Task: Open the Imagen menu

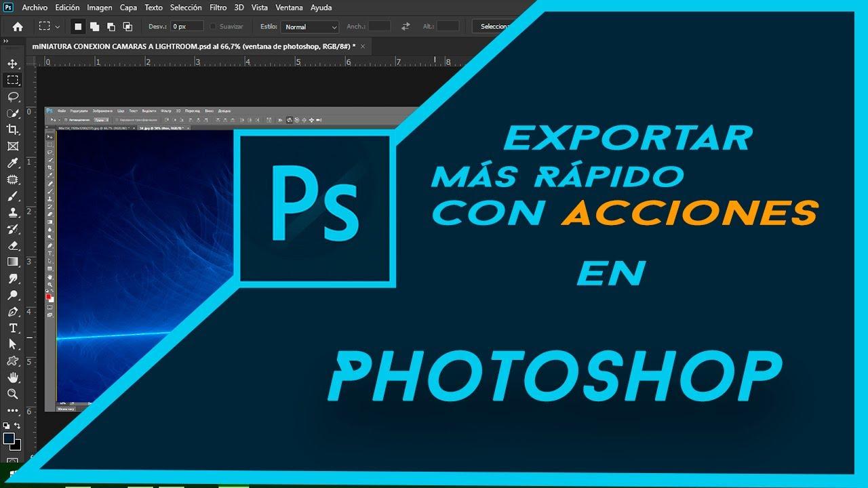Action: coord(100,7)
